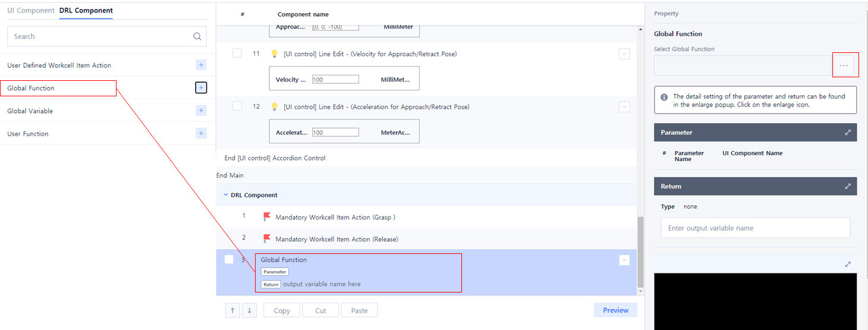Collapse row 11 with the minus button
The height and width of the screenshot is (330, 868).
(624, 54)
